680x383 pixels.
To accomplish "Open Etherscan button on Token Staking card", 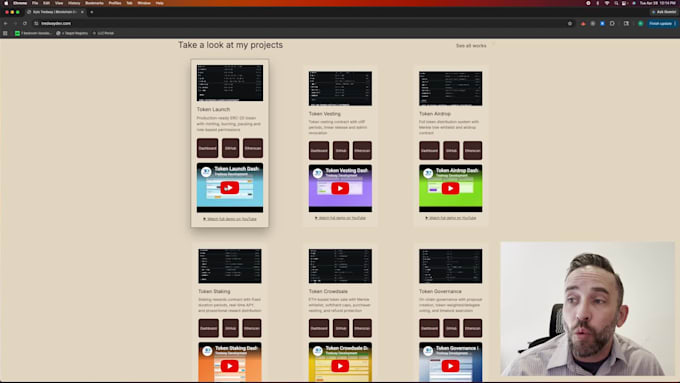I will [252, 328].
